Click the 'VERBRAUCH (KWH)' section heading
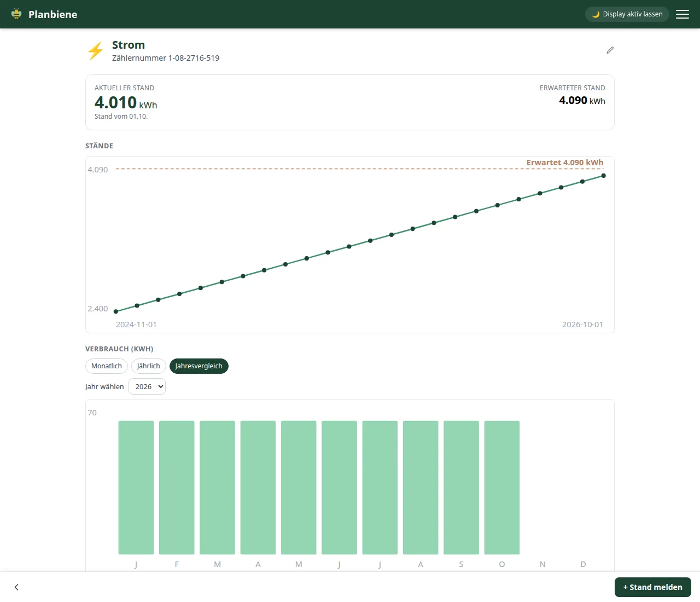The image size is (700, 602). click(x=119, y=349)
